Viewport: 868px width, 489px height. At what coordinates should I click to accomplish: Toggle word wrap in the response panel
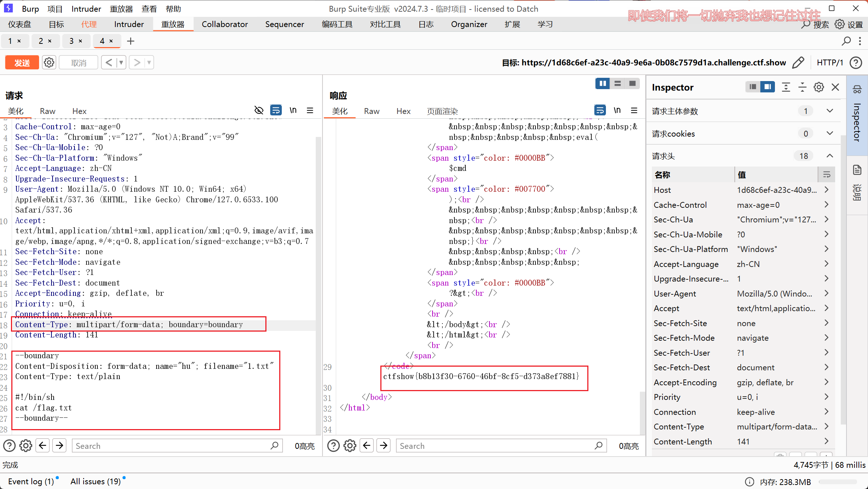tap(600, 110)
